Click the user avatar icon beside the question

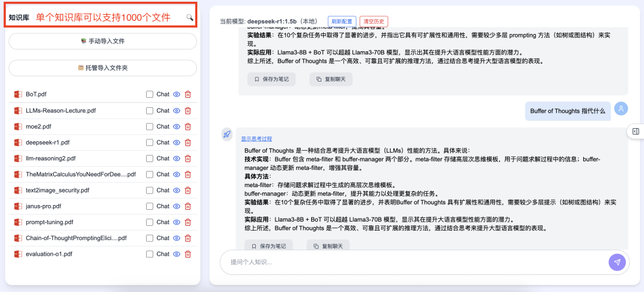click(x=621, y=109)
